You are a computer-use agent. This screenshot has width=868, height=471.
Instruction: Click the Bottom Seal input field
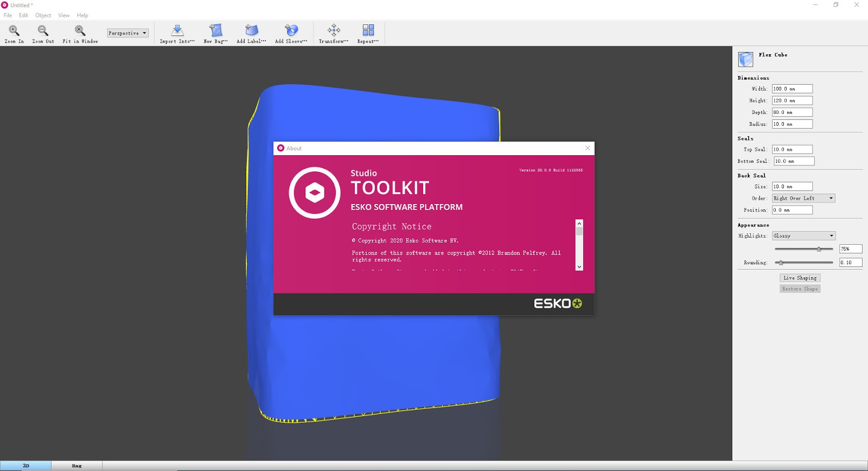[794, 161]
